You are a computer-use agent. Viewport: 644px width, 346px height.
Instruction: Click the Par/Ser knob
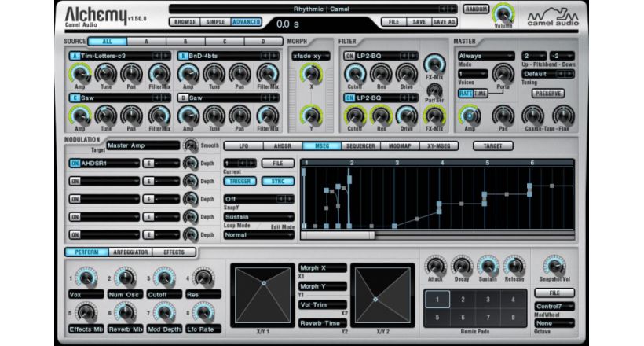(x=434, y=90)
